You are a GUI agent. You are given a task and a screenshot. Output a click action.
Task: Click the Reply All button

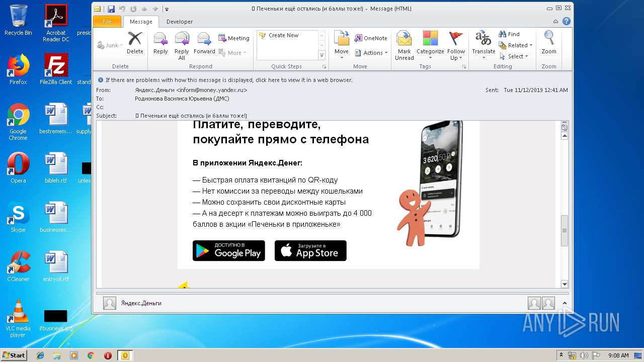(x=182, y=45)
